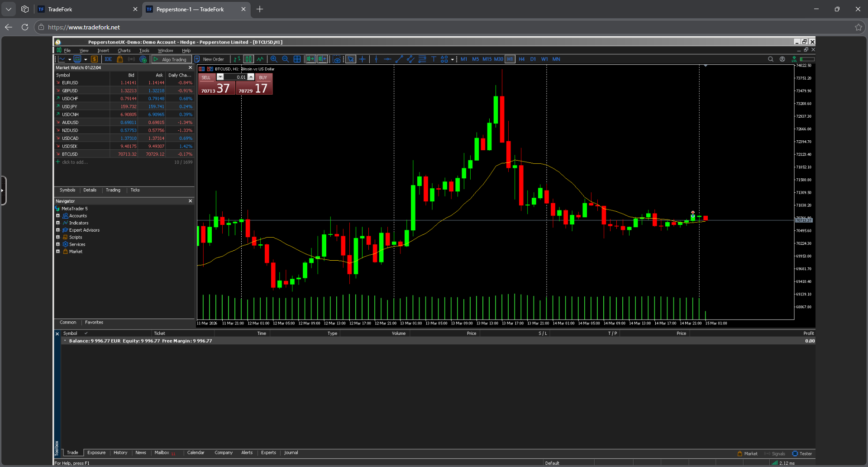Draw a vertical line on the chart
The width and height of the screenshot is (868, 467).
376,59
